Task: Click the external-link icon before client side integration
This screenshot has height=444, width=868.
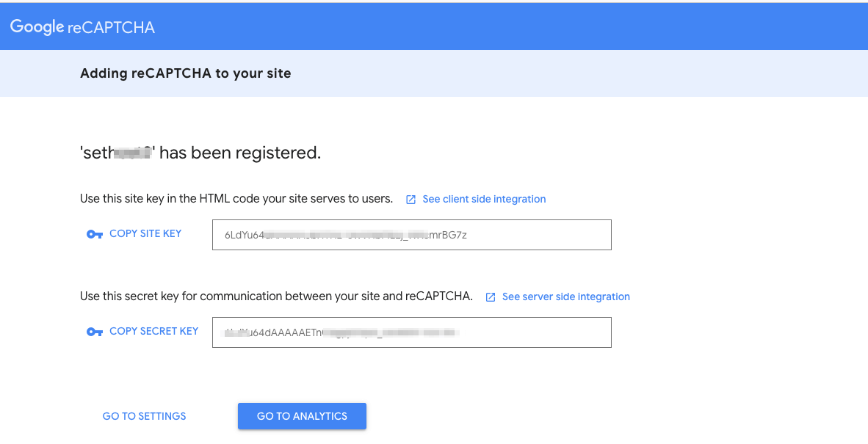Action: coord(411,198)
